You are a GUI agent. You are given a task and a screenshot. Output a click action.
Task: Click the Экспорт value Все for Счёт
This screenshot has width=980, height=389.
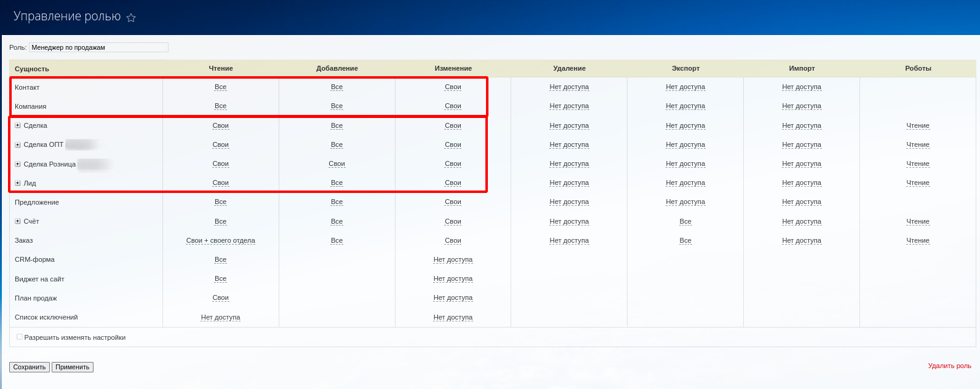click(685, 222)
